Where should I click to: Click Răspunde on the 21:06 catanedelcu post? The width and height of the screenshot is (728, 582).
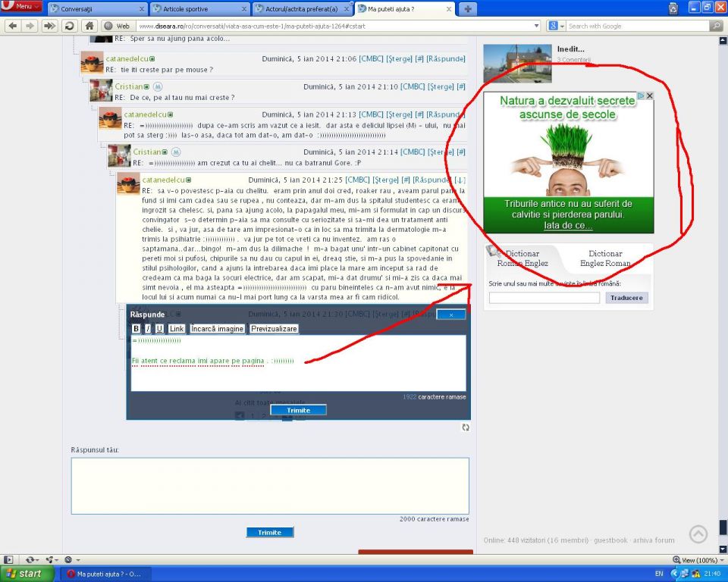click(x=446, y=59)
